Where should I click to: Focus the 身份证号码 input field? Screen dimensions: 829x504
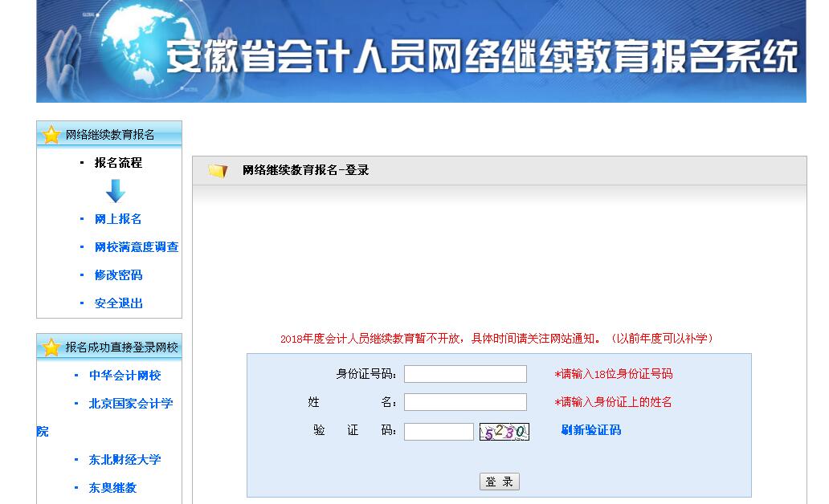(465, 374)
